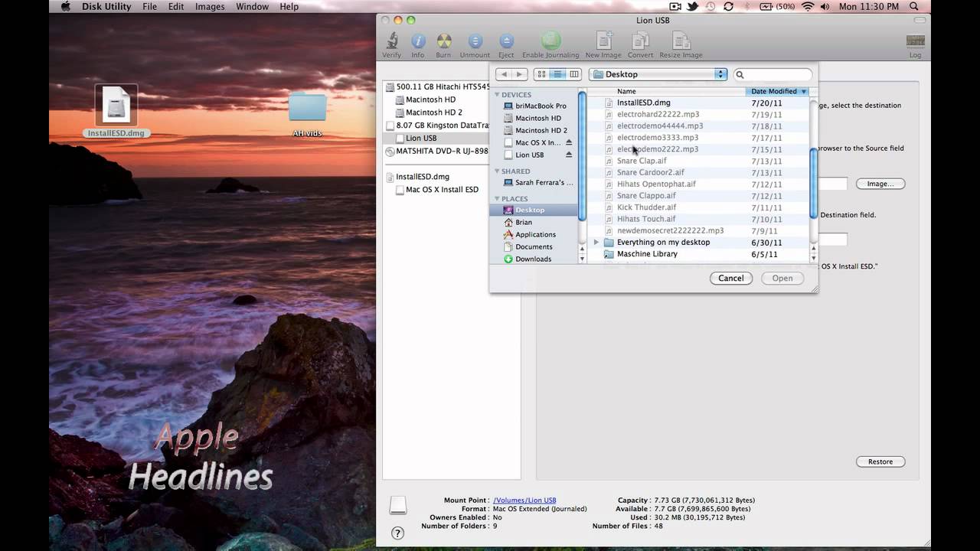980x551 pixels.
Task: Open Applications in Places sidebar
Action: (534, 234)
